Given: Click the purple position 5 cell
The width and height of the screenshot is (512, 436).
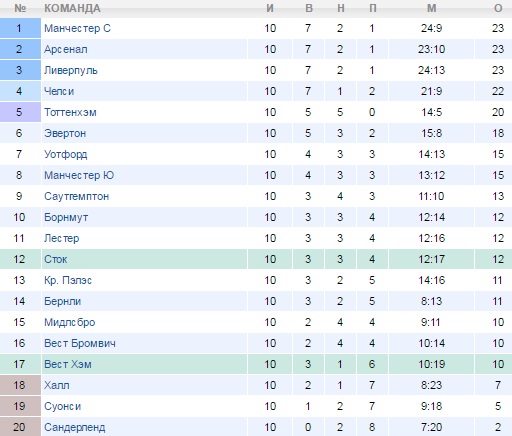Looking at the screenshot, I should pos(20,112).
